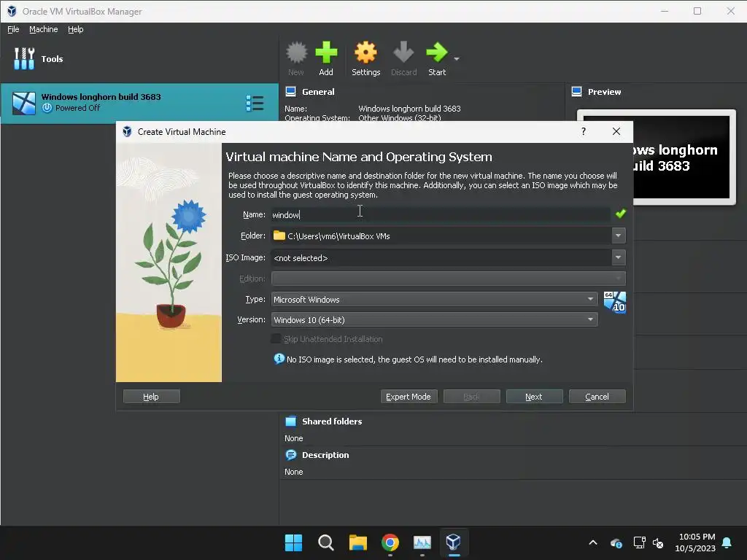Click the dialog Help button
Viewport: 747px width, 560px height.
152,397
